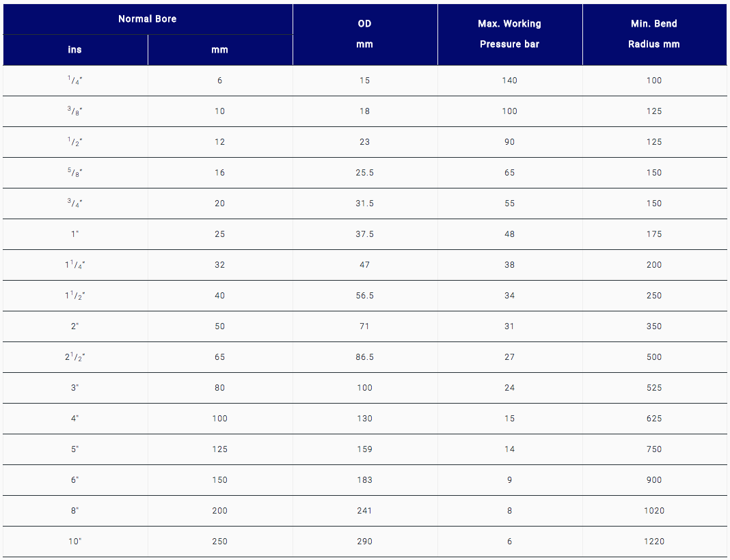Select the Min. Bend Radius mm header

pos(655,34)
